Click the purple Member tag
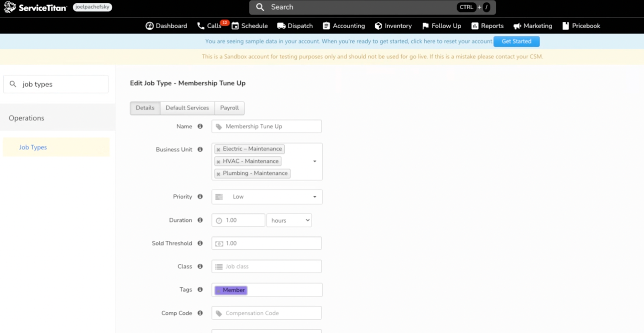The image size is (644, 333). tap(231, 290)
